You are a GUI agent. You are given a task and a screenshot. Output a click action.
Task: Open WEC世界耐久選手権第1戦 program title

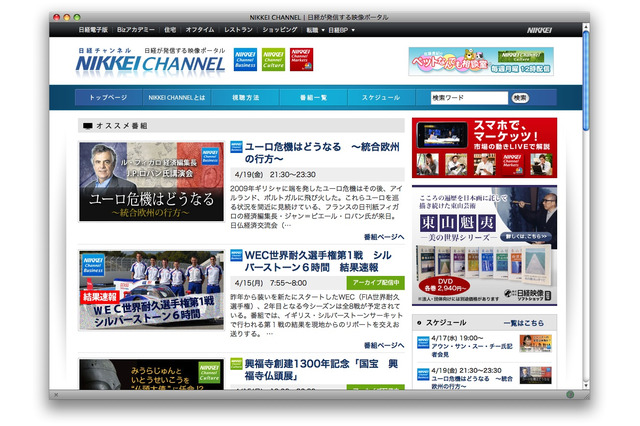[318, 261]
